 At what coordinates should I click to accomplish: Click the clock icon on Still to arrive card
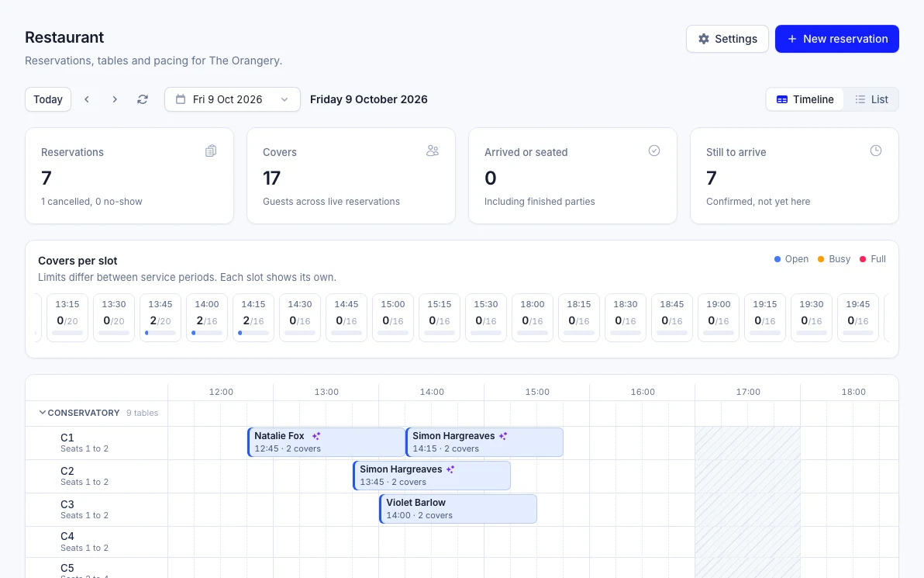coord(876,151)
